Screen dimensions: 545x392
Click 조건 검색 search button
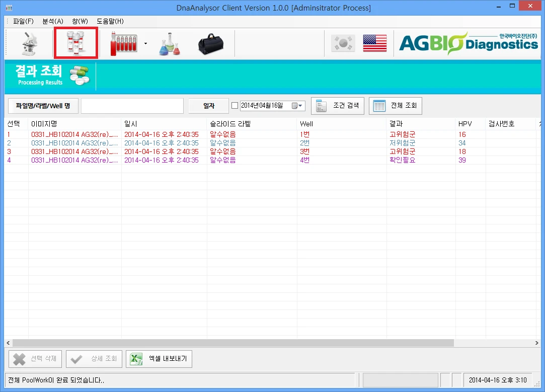338,106
